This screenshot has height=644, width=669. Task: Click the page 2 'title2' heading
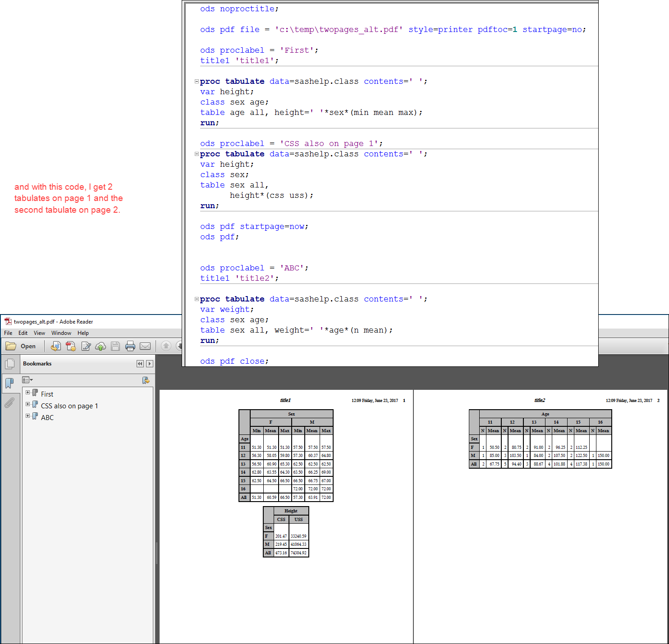pos(540,400)
